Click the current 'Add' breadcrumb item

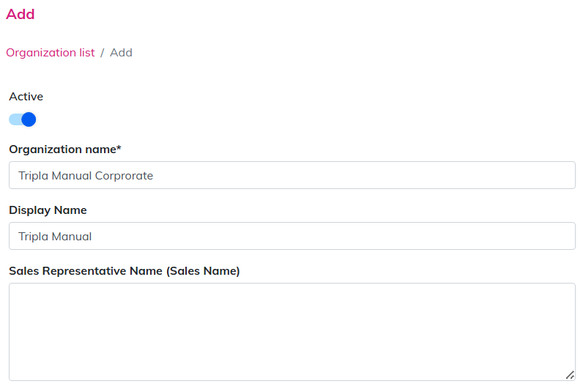(x=121, y=53)
